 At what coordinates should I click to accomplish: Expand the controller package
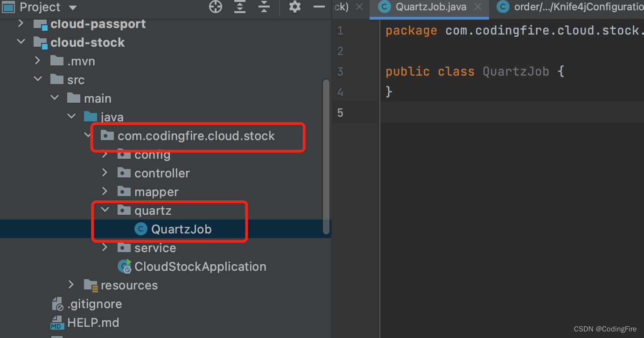(x=105, y=173)
